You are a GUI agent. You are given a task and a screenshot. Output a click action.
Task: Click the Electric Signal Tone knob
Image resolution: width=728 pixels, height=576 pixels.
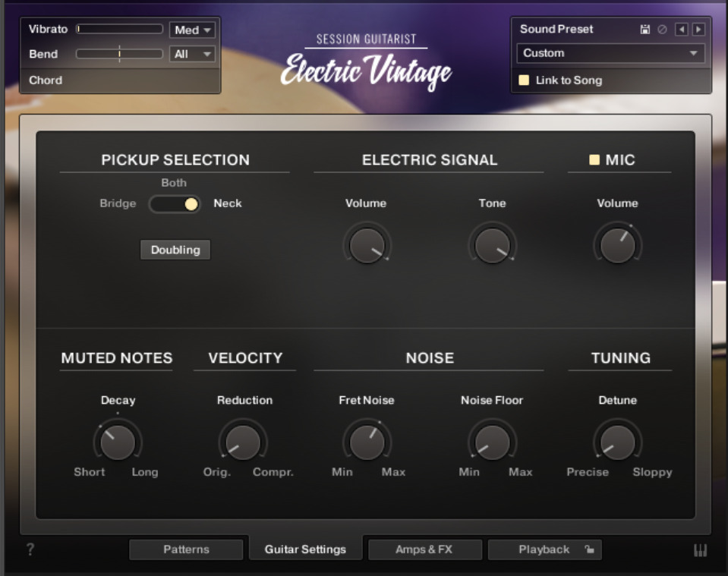pyautogui.click(x=492, y=245)
